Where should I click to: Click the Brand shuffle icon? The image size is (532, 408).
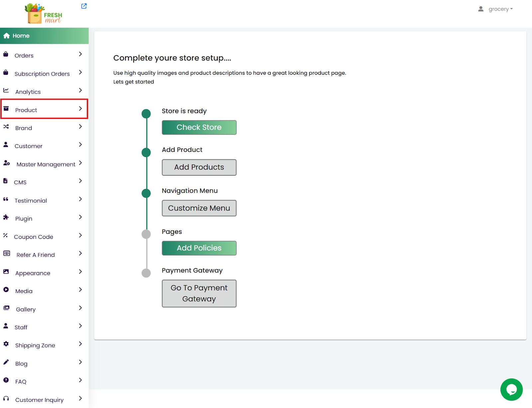click(x=6, y=127)
